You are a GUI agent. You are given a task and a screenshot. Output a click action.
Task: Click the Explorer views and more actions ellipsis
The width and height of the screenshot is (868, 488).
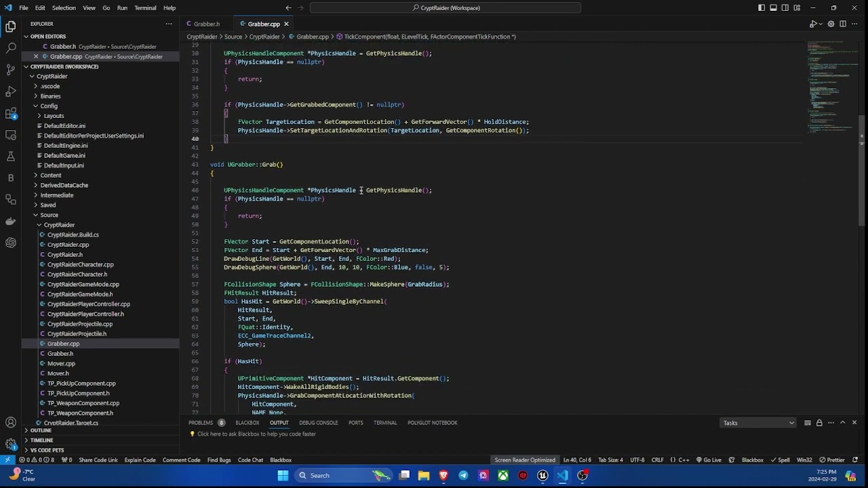pyautogui.click(x=169, y=24)
